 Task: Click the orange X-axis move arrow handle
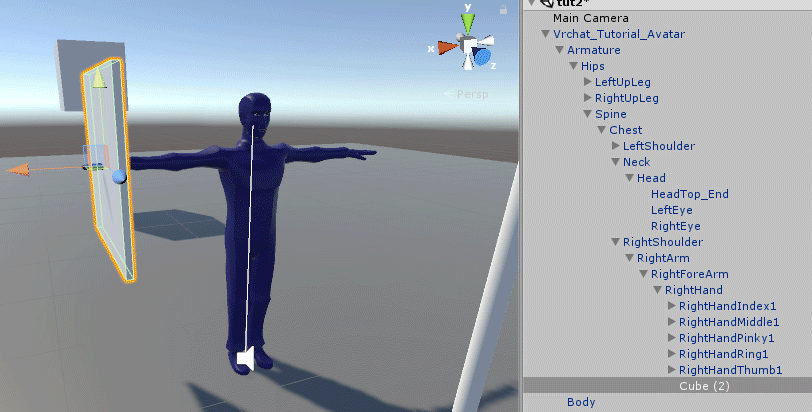click(x=18, y=170)
